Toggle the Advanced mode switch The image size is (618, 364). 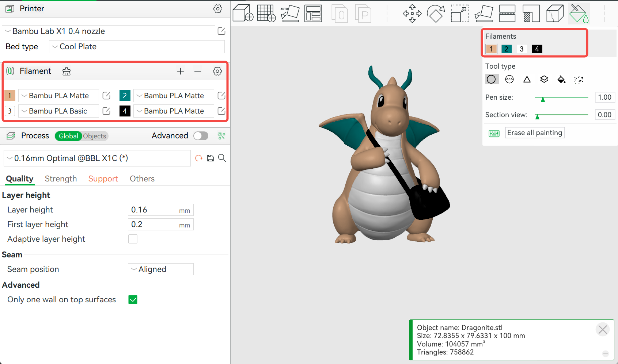(x=201, y=136)
